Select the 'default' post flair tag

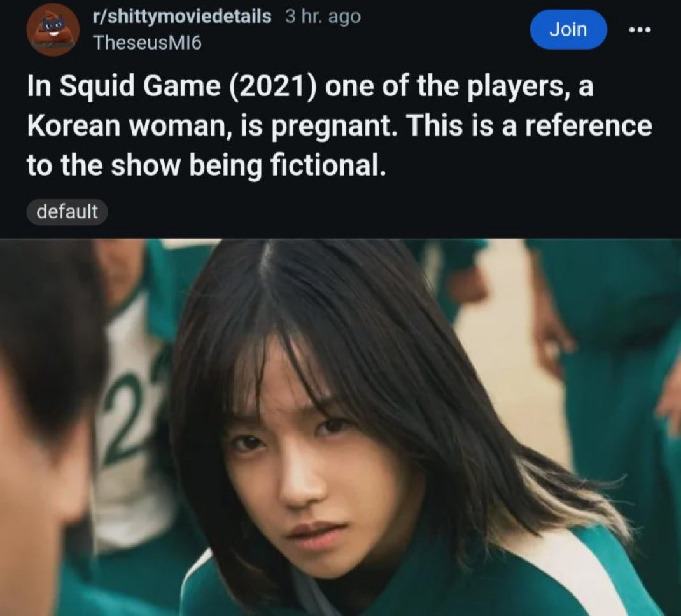pos(67,212)
